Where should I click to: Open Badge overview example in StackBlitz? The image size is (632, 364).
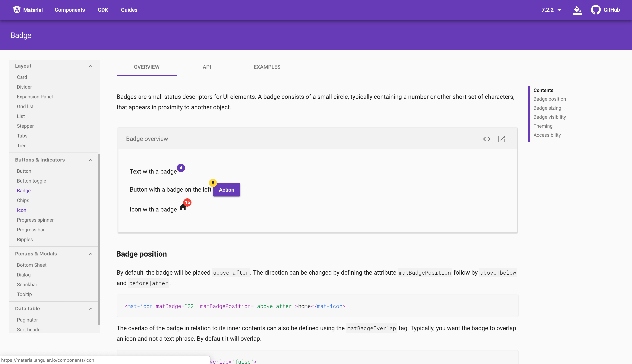[x=502, y=139]
